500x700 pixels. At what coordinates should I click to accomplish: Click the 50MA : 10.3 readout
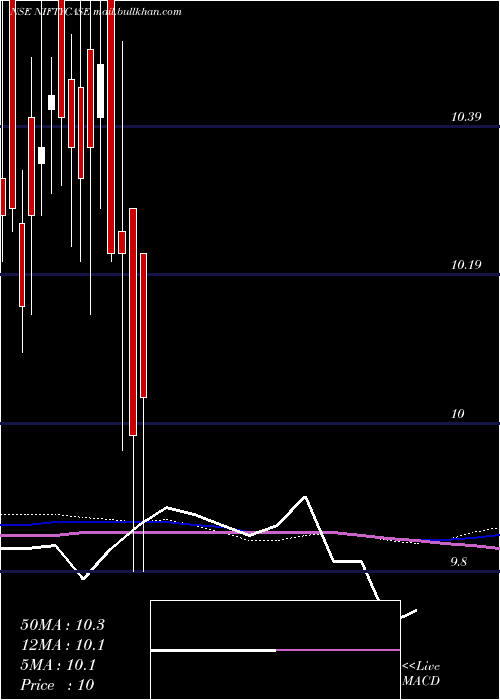(x=62, y=625)
